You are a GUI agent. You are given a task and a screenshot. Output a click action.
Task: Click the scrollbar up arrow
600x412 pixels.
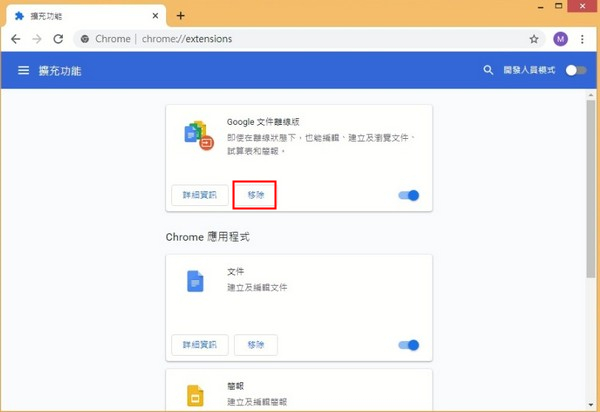pos(591,94)
